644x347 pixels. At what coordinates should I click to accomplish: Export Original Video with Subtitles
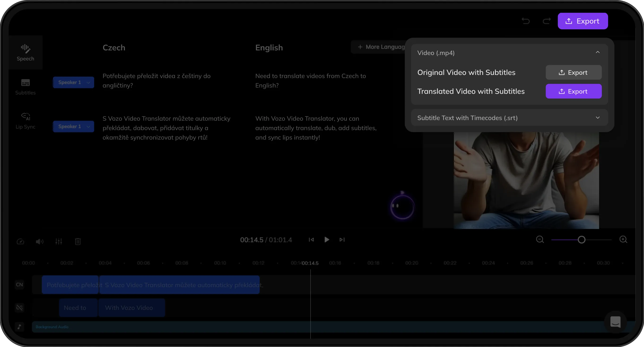tap(574, 73)
